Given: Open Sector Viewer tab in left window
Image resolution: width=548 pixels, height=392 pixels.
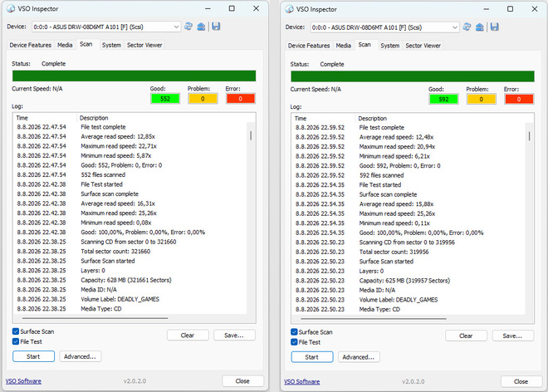Looking at the screenshot, I should click(x=144, y=45).
